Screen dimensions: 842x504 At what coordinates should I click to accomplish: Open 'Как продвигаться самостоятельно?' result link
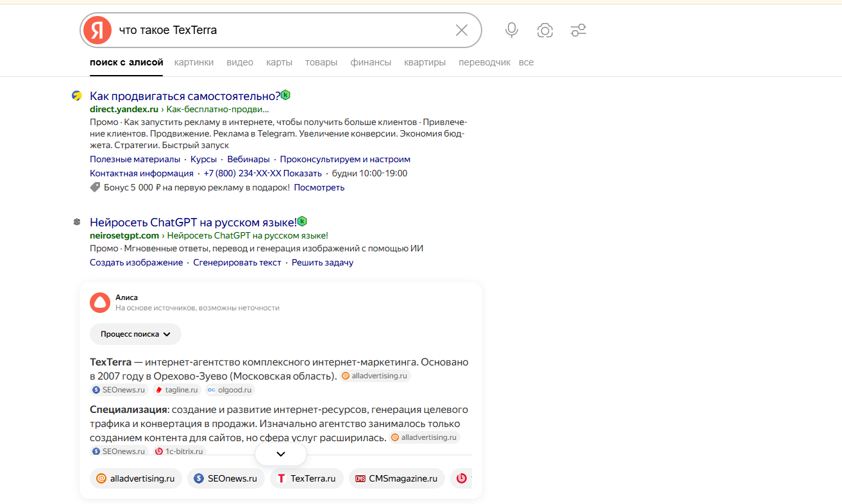click(x=185, y=96)
